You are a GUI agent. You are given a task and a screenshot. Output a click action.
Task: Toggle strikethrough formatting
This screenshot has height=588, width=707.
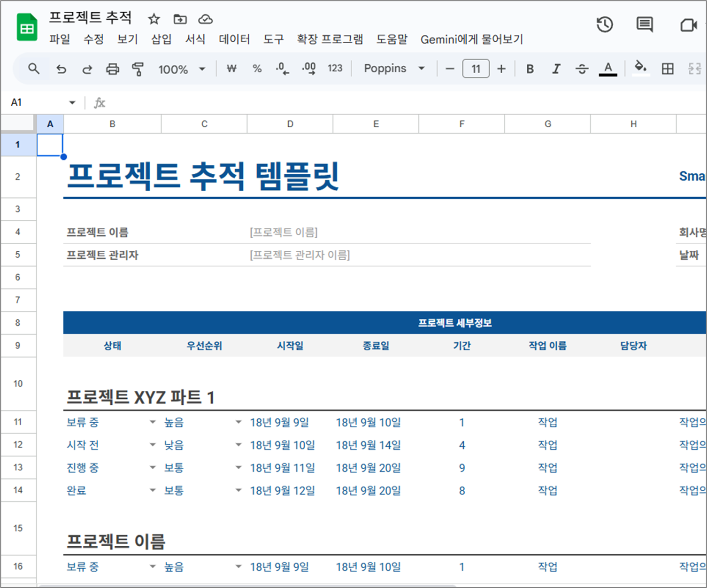582,69
